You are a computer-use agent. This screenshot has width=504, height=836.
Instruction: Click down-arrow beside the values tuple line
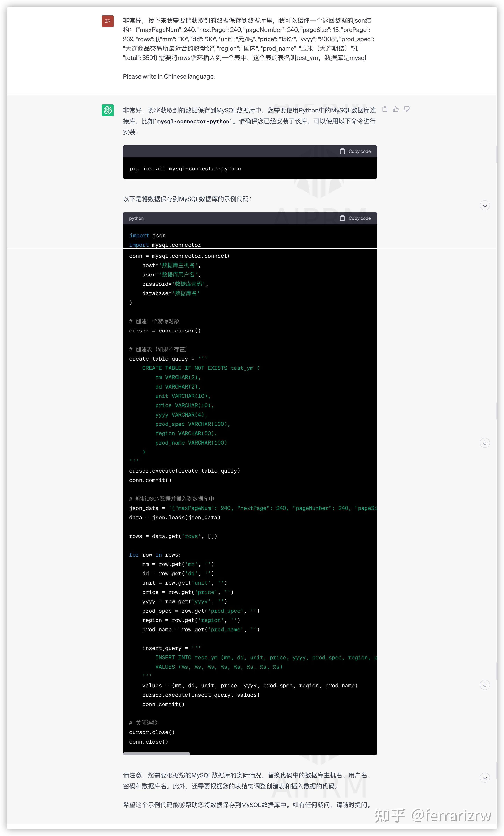(x=485, y=685)
